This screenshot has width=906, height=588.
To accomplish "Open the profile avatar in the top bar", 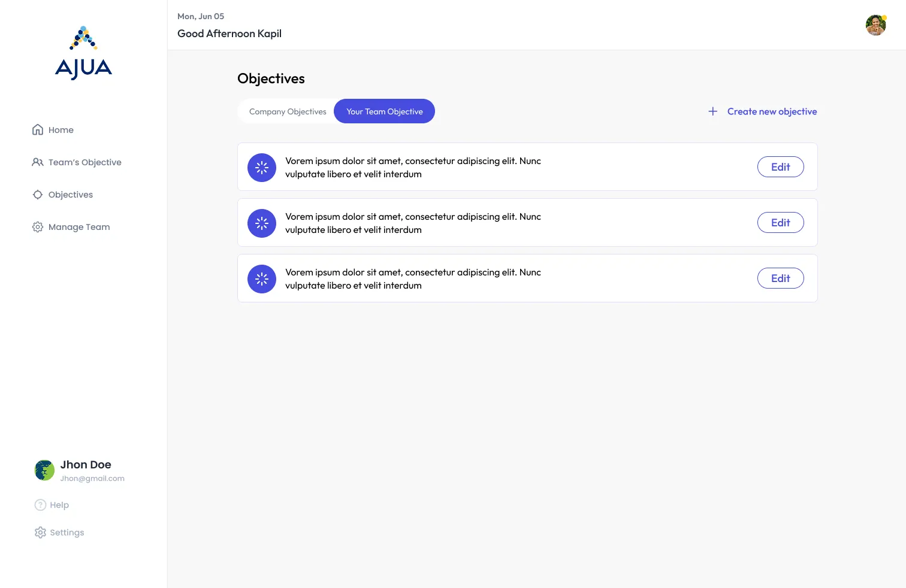I will (x=875, y=25).
